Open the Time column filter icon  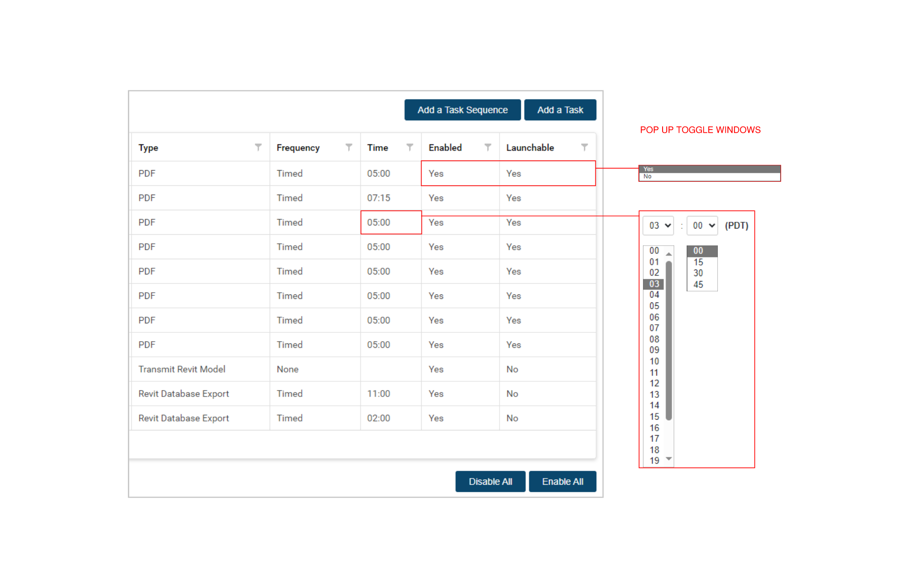[409, 147]
